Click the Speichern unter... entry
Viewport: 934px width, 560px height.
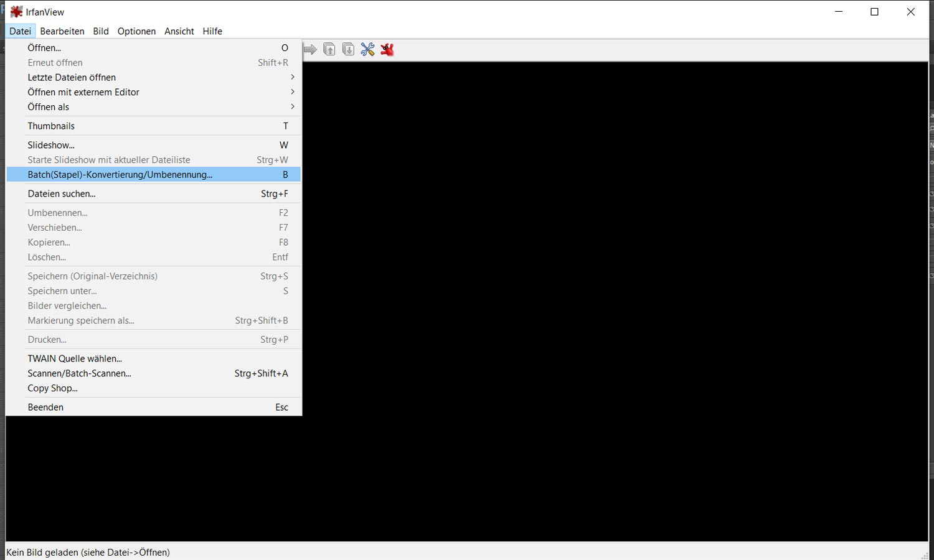click(153, 291)
